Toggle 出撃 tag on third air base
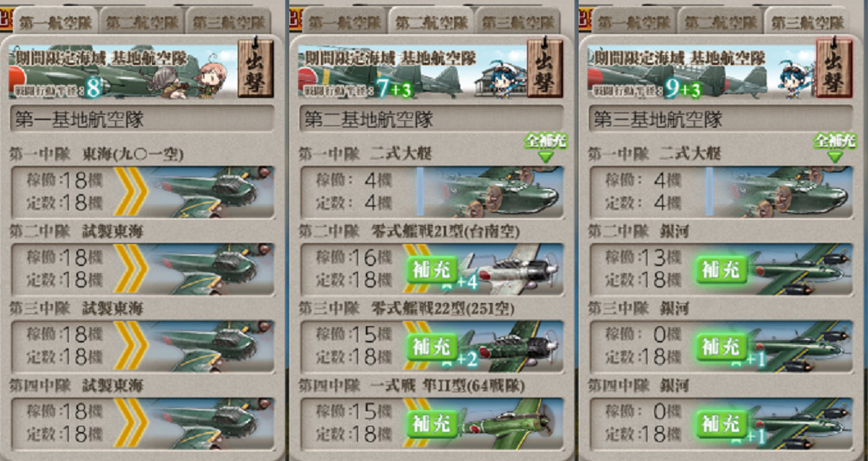The image size is (868, 461). coord(835,68)
